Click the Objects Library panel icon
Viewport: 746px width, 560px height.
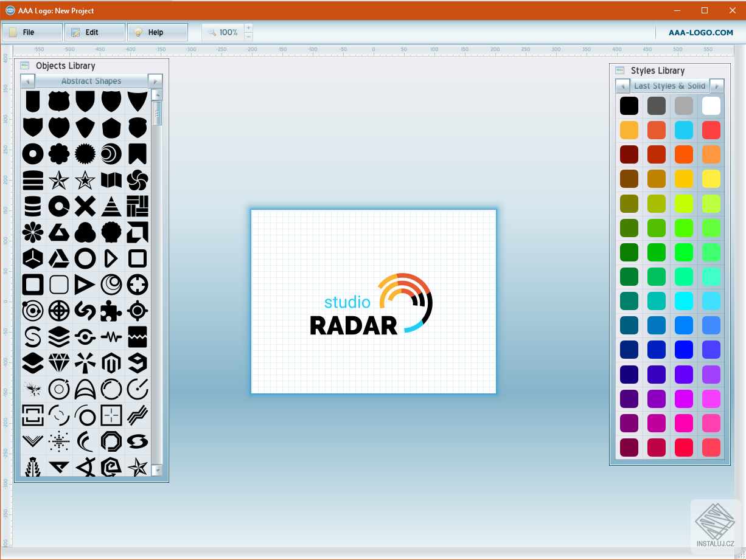pyautogui.click(x=25, y=66)
